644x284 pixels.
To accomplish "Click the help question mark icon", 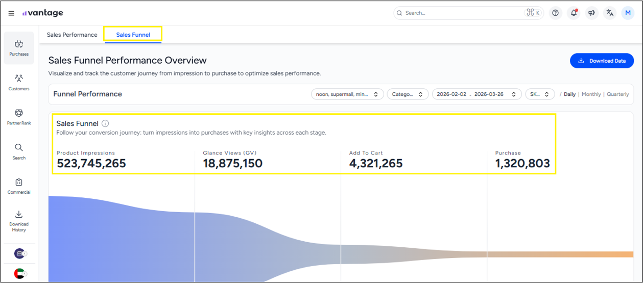I will pyautogui.click(x=556, y=13).
